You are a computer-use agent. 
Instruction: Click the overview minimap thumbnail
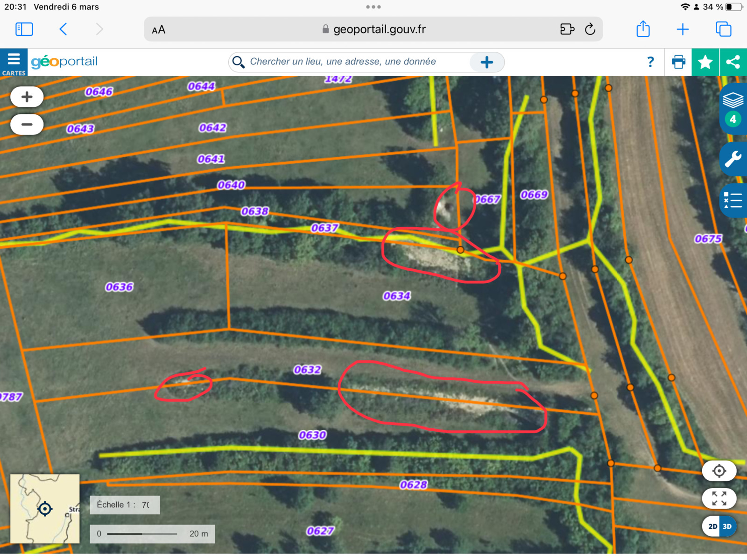pyautogui.click(x=45, y=509)
